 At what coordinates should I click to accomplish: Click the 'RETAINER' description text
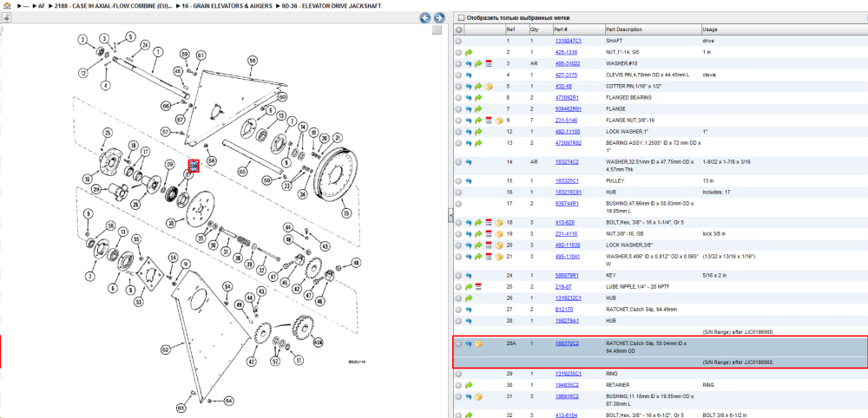point(618,385)
